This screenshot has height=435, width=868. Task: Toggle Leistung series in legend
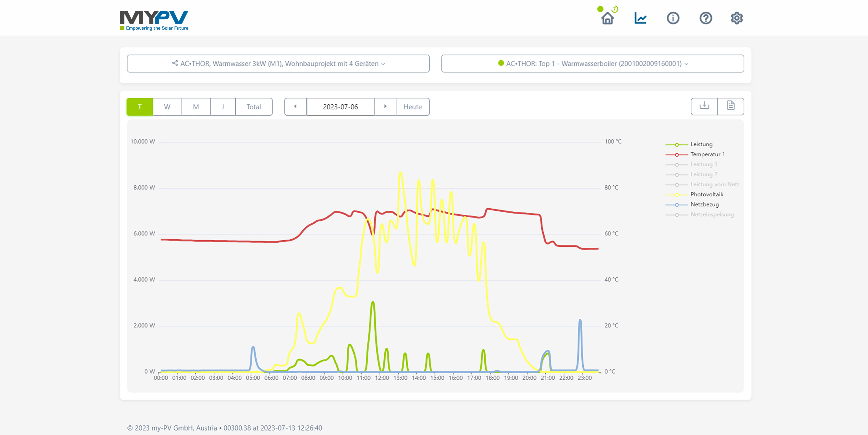701,144
